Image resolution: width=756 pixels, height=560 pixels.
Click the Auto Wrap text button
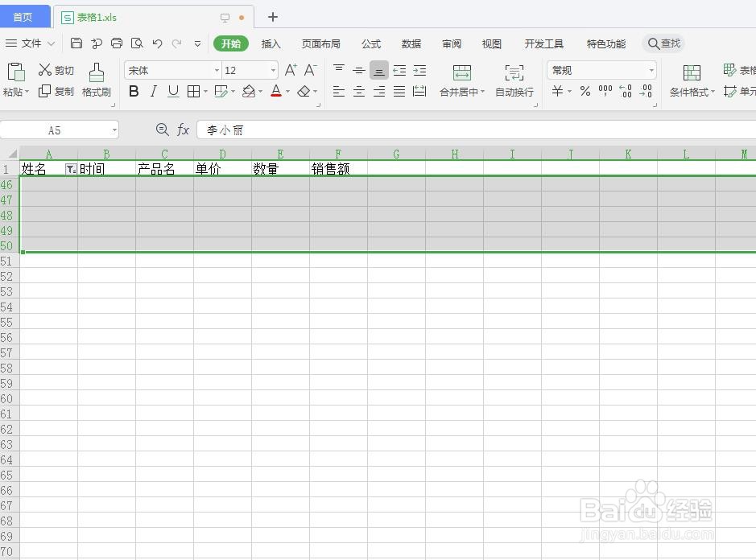pos(514,80)
